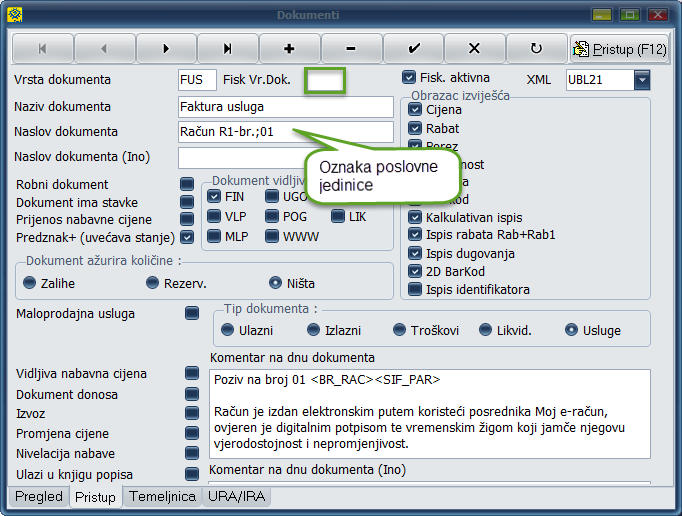Click the Naziv dokumenta input field
The width and height of the screenshot is (682, 516).
[285, 107]
